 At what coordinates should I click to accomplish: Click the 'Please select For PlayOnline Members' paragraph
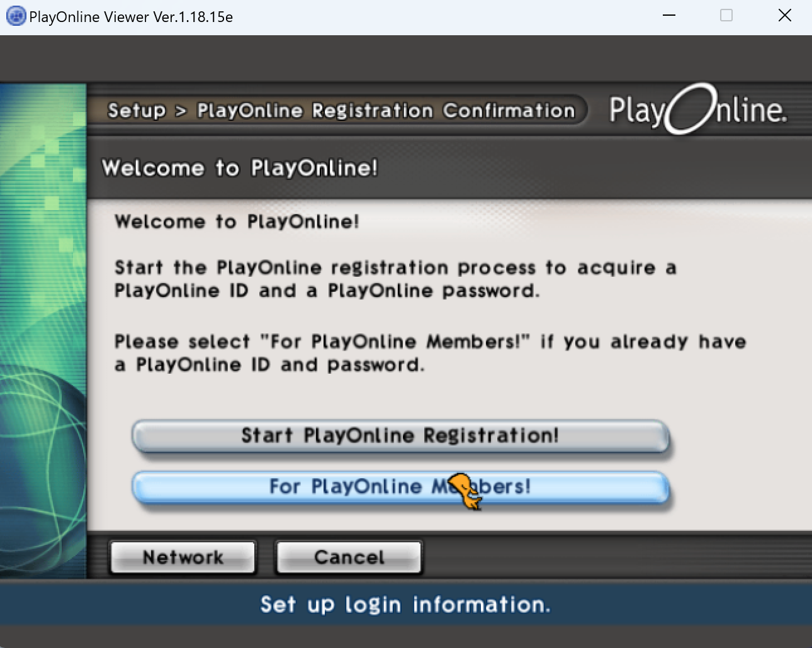430,353
